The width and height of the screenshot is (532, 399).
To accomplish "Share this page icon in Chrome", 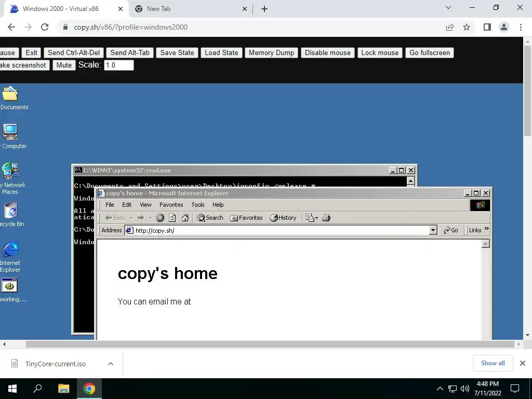I will 450,27.
